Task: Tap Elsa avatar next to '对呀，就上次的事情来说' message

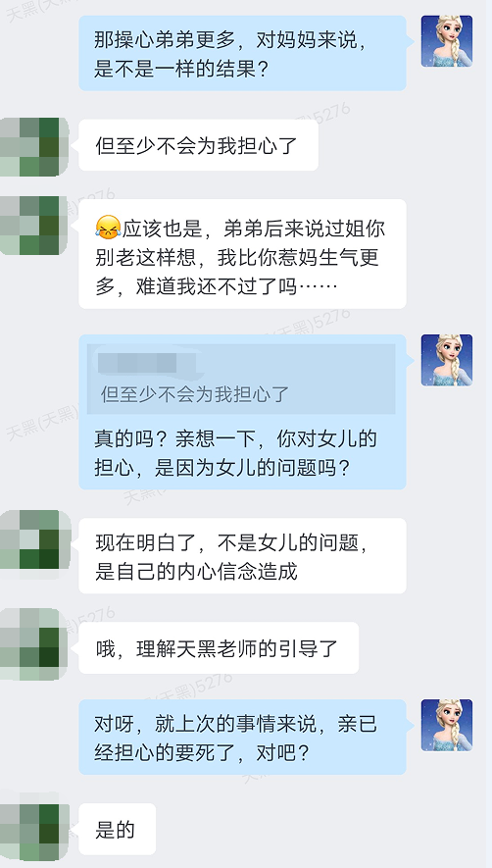Action: pos(447,725)
